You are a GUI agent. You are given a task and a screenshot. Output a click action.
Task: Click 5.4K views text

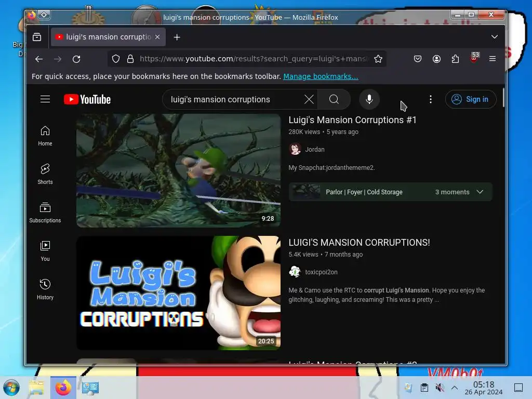pyautogui.click(x=303, y=254)
